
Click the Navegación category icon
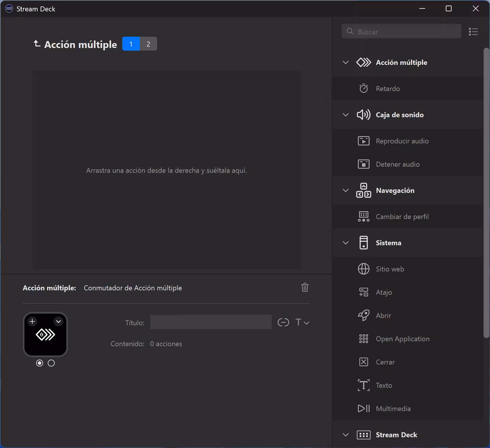tap(364, 190)
